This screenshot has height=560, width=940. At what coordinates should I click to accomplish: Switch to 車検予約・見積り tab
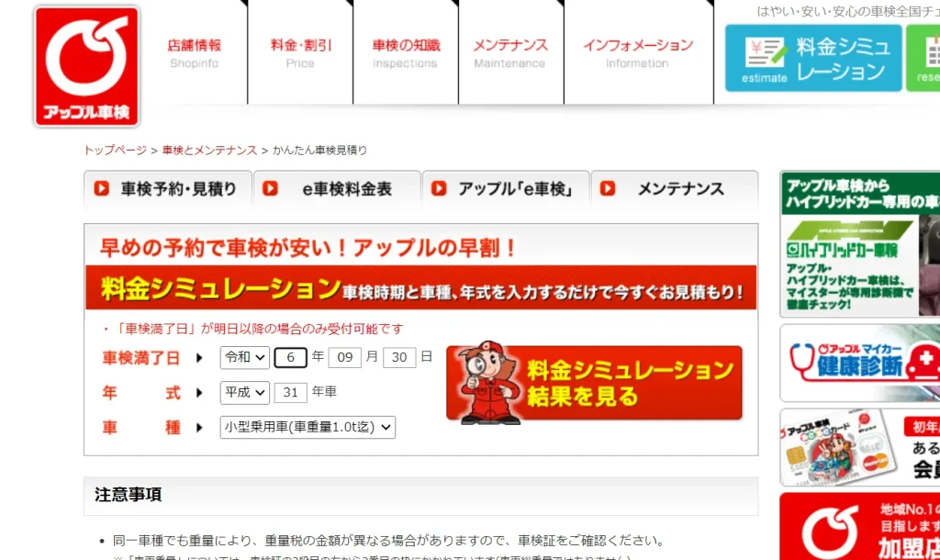pos(168,189)
